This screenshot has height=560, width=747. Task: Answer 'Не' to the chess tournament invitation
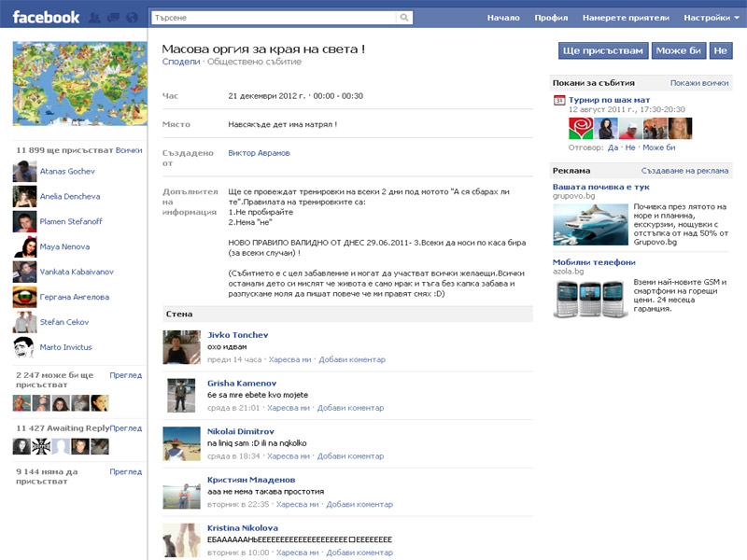coord(629,147)
